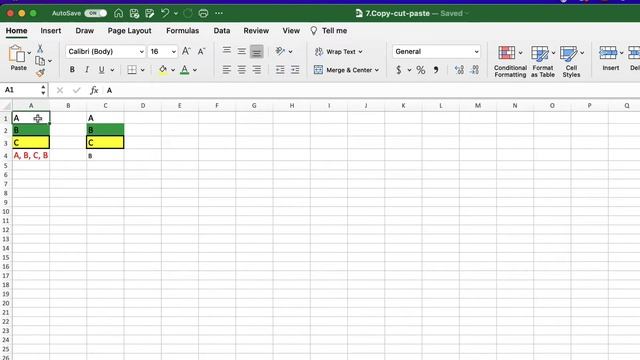The width and height of the screenshot is (640, 360).
Task: Apply Percent style
Action: point(421,70)
